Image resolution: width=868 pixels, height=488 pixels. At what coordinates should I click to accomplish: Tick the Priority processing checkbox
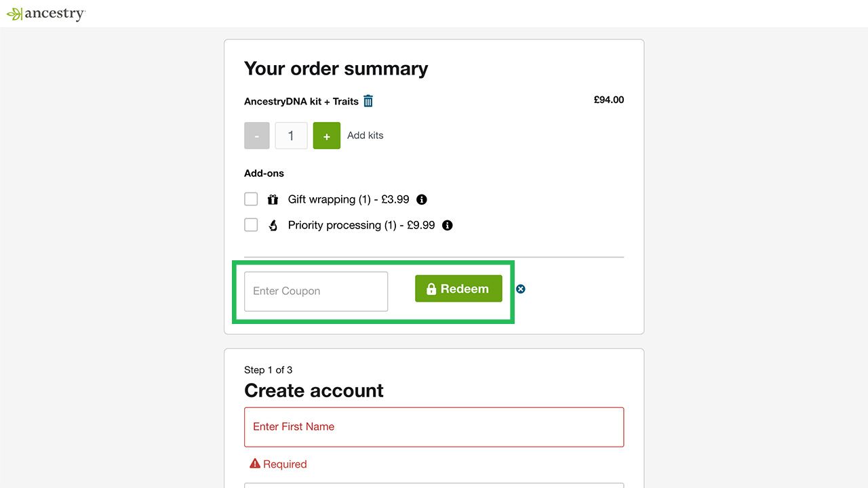coord(251,225)
